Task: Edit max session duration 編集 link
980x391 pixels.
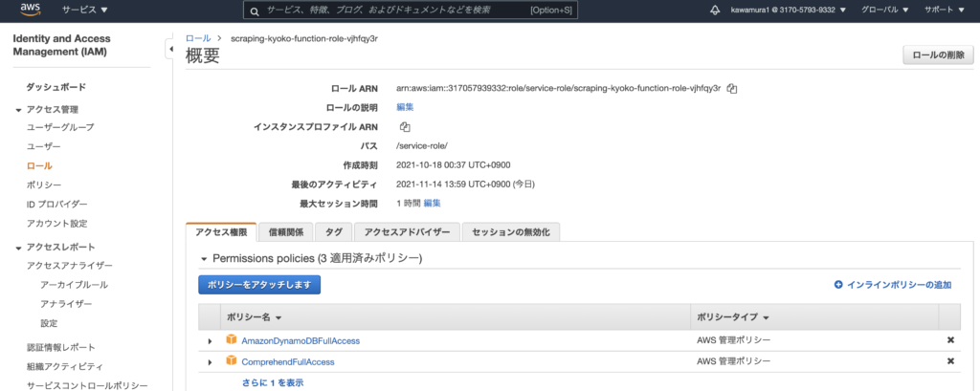Action: [432, 203]
